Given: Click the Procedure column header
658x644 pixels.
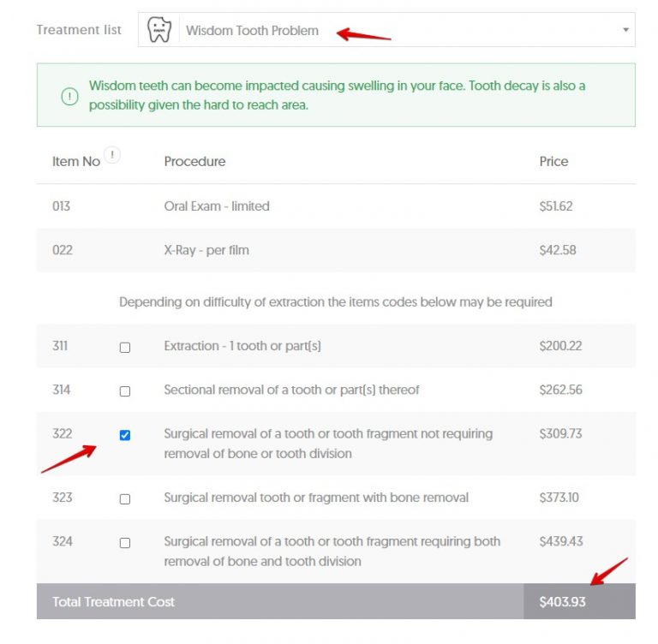Looking at the screenshot, I should click(194, 161).
